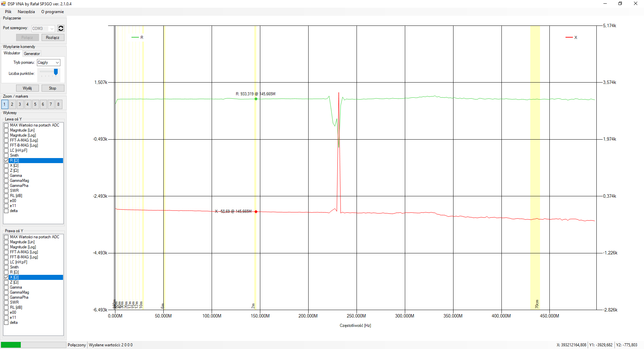Uncheck R [Ω] in Lewa oś Y list
The width and height of the screenshot is (644, 349).
(6, 160)
